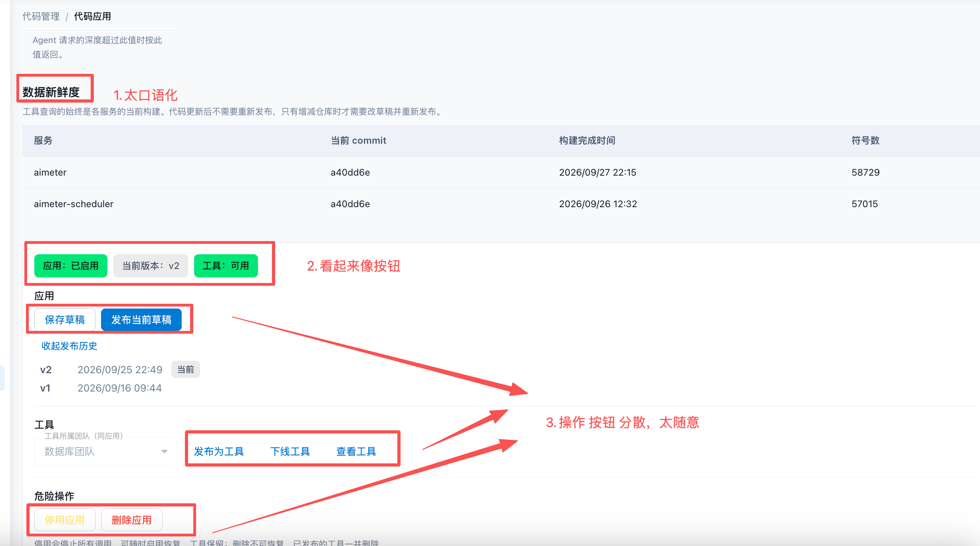
Task: Click the 符号数 column header
Action: [x=865, y=140]
